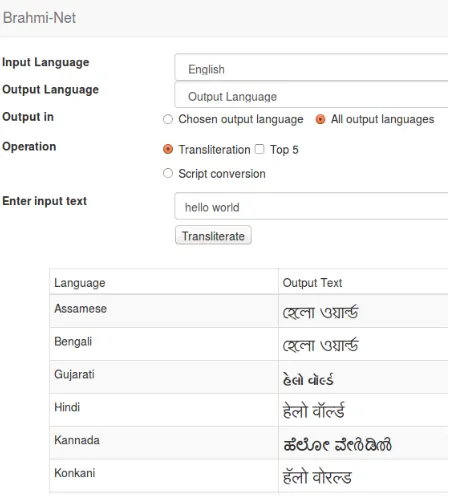Select the Assamese language cell
Viewport: 450px width, 498px height.
point(164,311)
